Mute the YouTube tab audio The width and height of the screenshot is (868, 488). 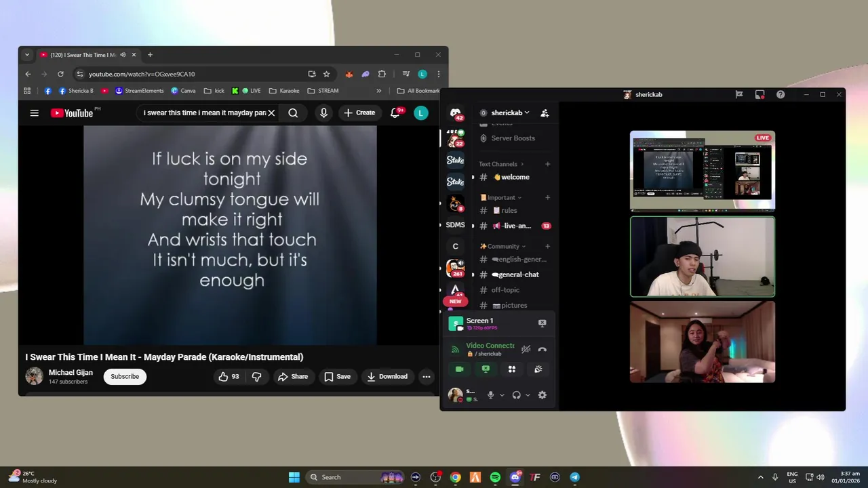click(123, 55)
